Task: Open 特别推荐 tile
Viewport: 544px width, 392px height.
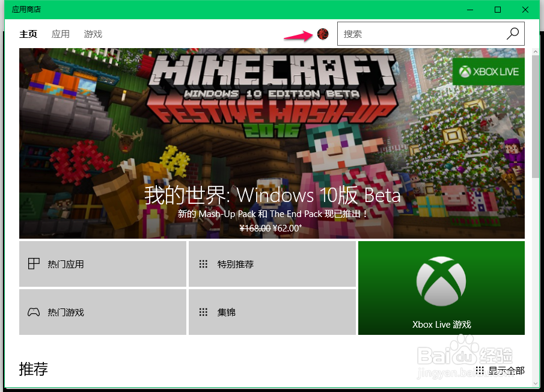Action: point(272,264)
